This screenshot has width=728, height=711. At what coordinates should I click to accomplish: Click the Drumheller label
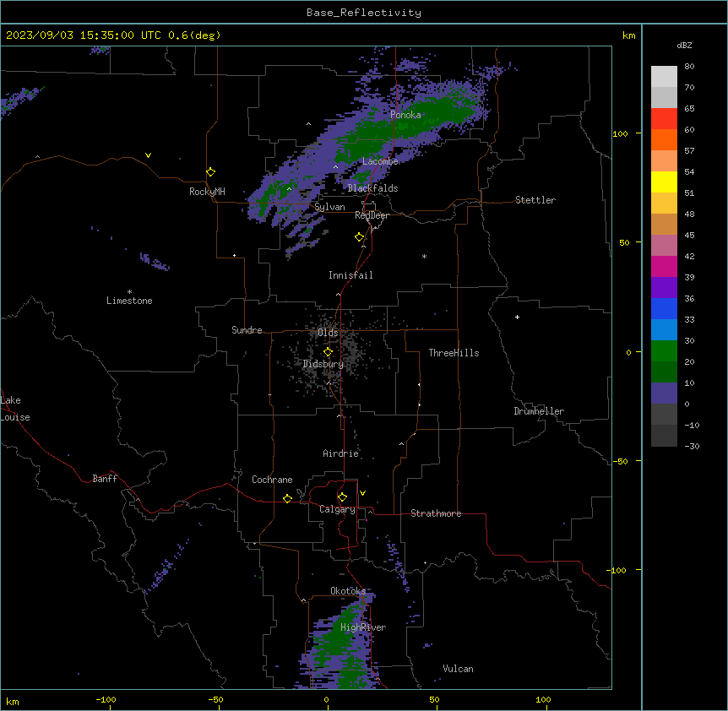tap(539, 411)
